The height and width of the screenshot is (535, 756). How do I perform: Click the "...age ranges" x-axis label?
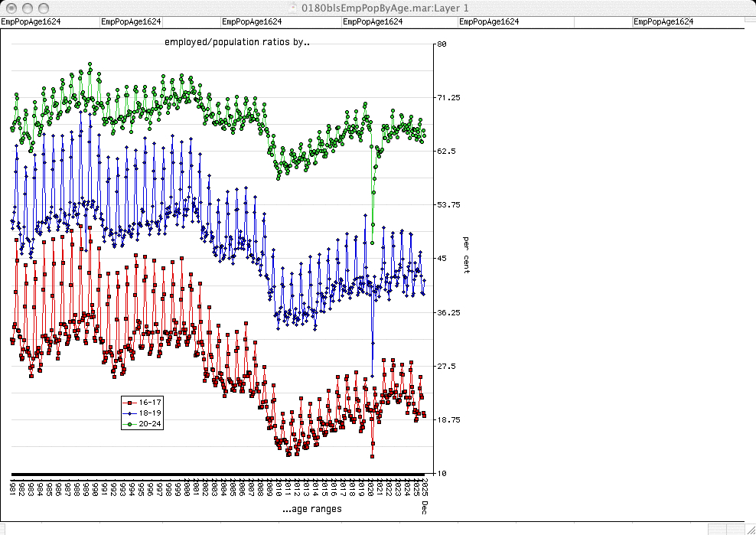pos(311,509)
